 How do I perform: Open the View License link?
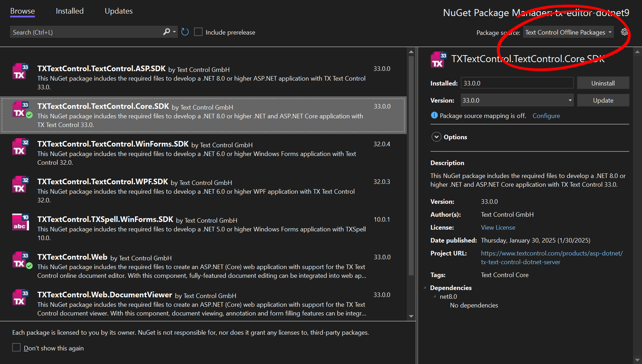498,228
